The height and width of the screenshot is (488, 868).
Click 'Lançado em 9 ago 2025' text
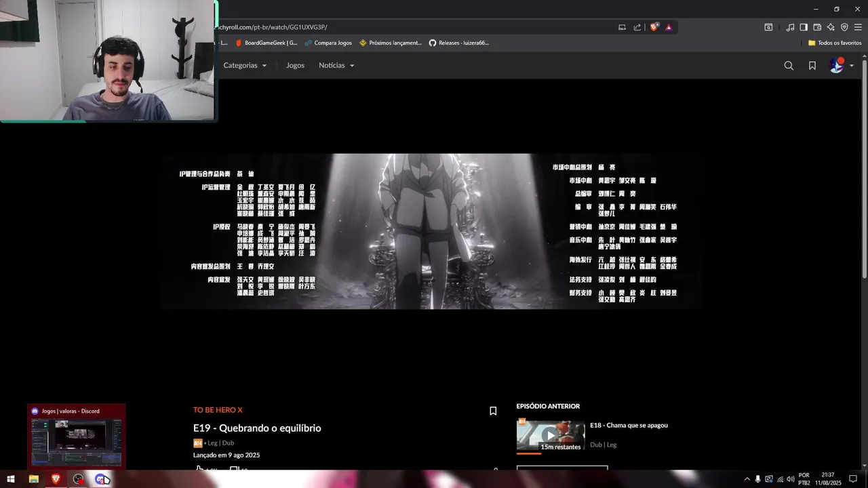coord(226,455)
